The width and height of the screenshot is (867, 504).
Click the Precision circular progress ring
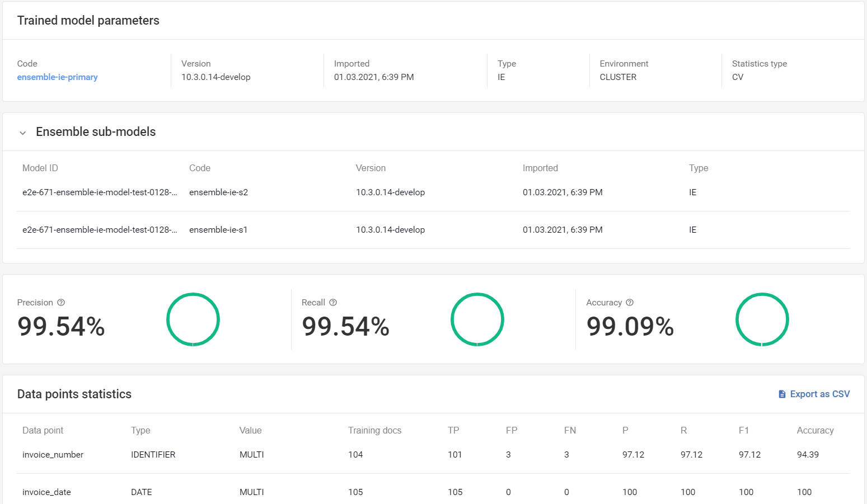click(193, 319)
